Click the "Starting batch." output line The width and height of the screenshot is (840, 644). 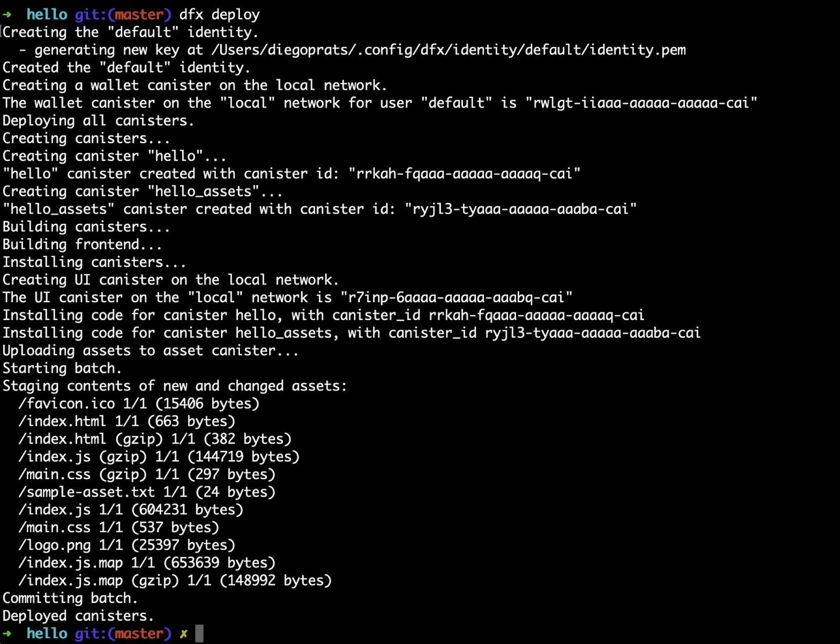(x=62, y=368)
